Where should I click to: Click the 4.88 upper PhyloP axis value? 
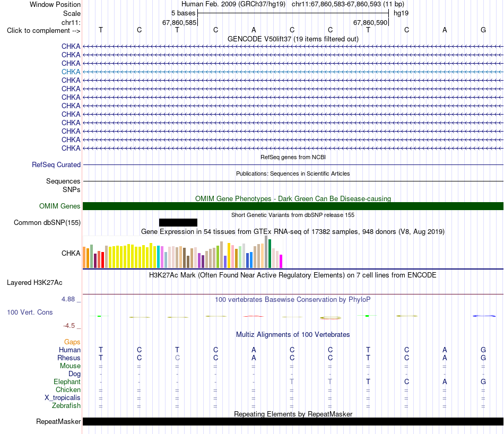68,299
